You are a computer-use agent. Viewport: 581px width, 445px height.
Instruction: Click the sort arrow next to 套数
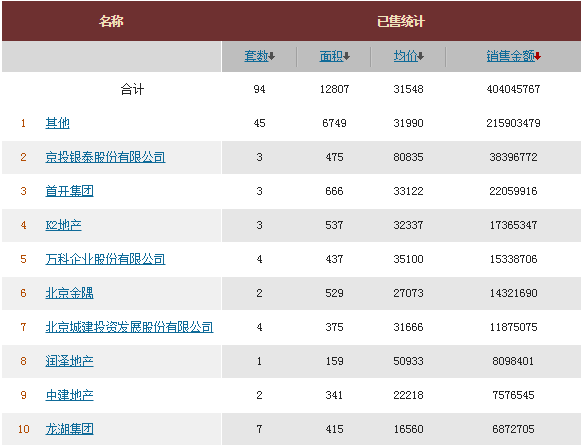coord(272,56)
